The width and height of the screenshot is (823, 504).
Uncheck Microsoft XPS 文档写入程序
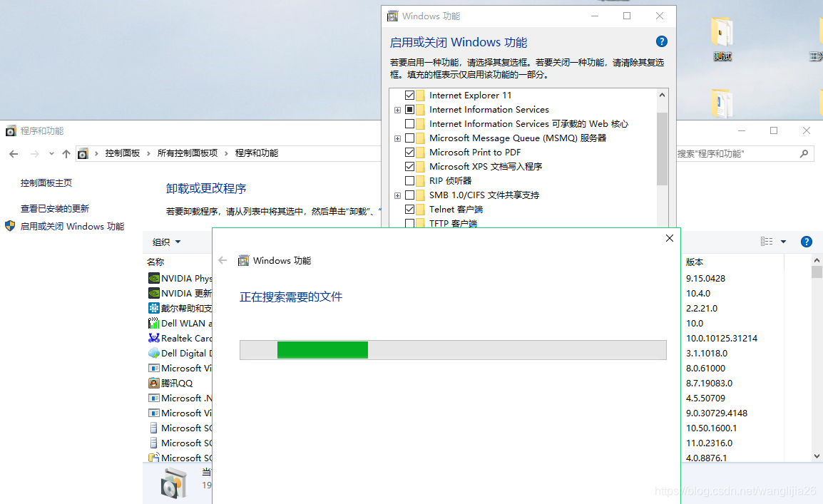410,166
